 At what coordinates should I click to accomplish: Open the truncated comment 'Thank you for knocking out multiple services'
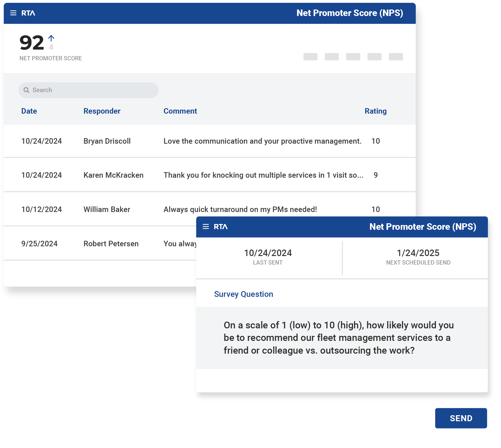pos(263,175)
